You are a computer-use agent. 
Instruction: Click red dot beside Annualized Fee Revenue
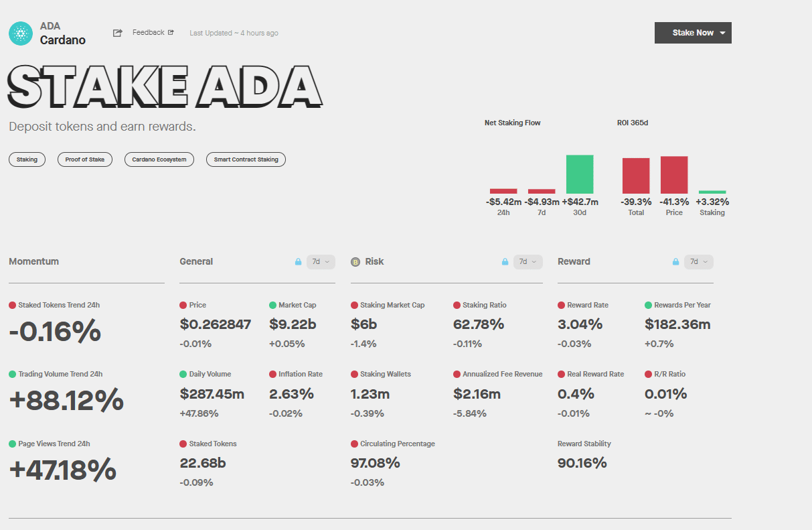coord(457,375)
